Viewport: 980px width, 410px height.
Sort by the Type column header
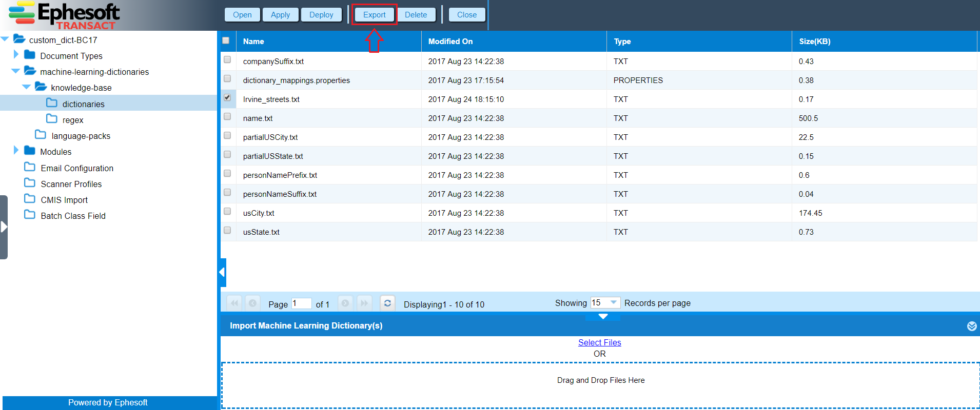699,41
